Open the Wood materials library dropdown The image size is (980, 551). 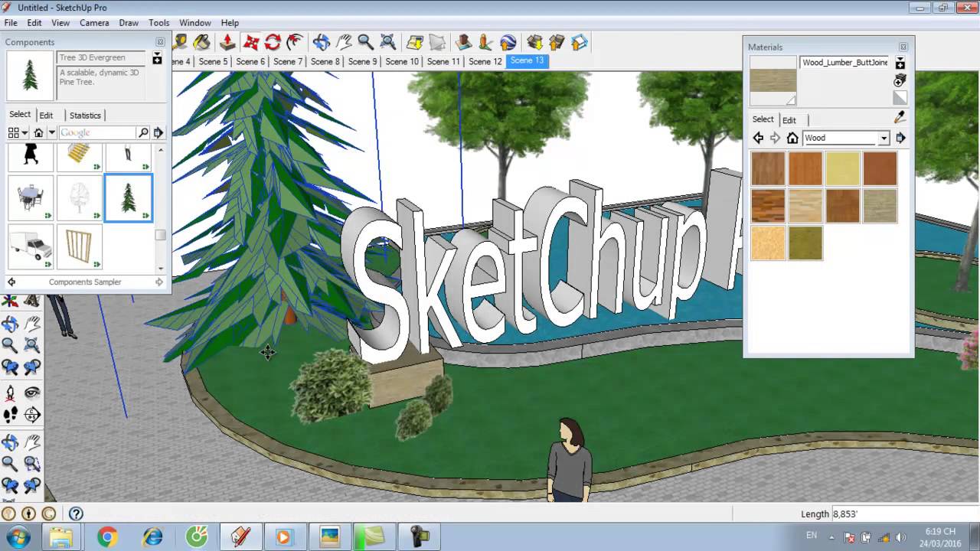click(883, 139)
